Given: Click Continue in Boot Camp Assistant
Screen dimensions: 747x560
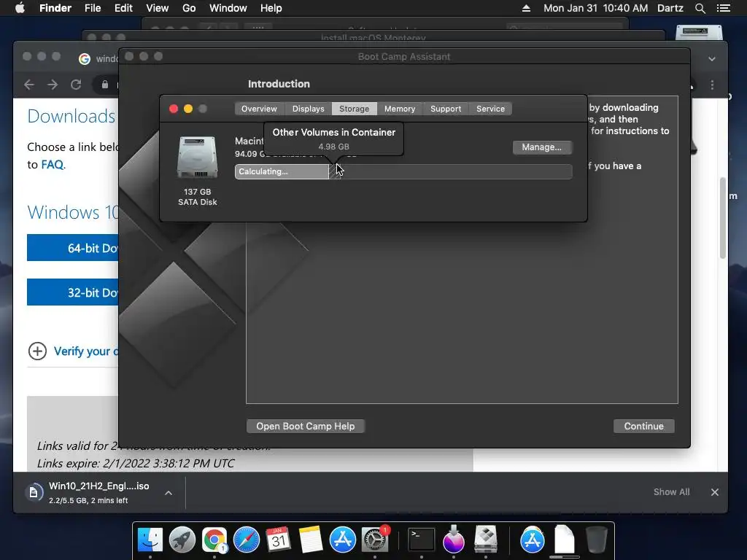Looking at the screenshot, I should click(643, 426).
